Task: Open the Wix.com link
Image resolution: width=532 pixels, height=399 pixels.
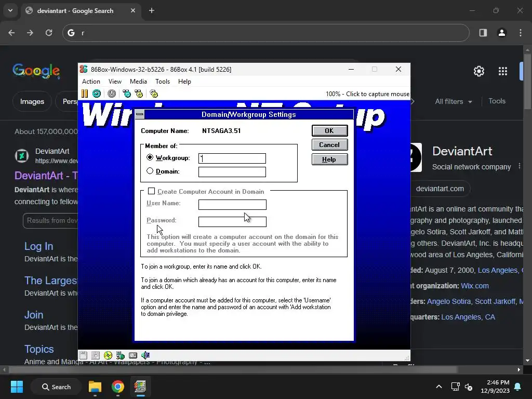Action: click(x=475, y=286)
